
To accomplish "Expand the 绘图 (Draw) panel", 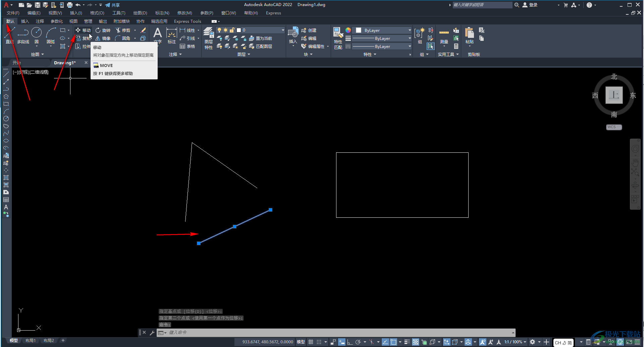I will tap(37, 54).
